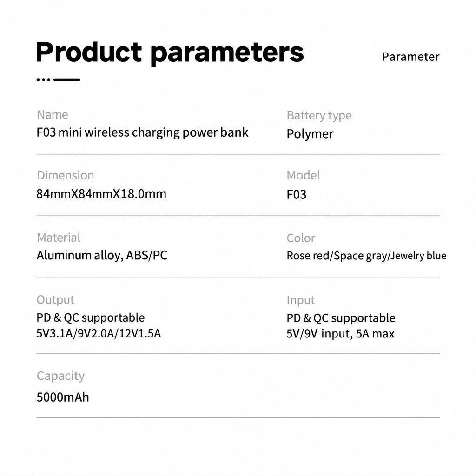
Task: Select the Color label
Action: (301, 238)
